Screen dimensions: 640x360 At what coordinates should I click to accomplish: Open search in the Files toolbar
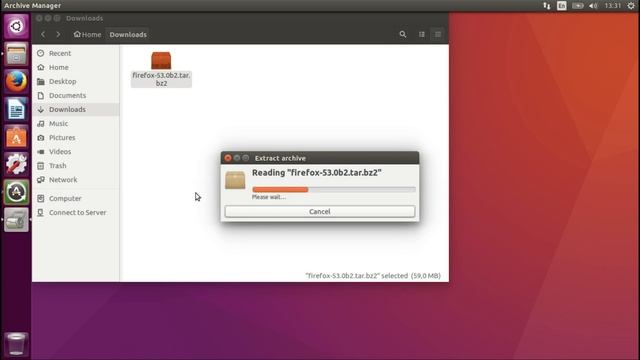403,34
